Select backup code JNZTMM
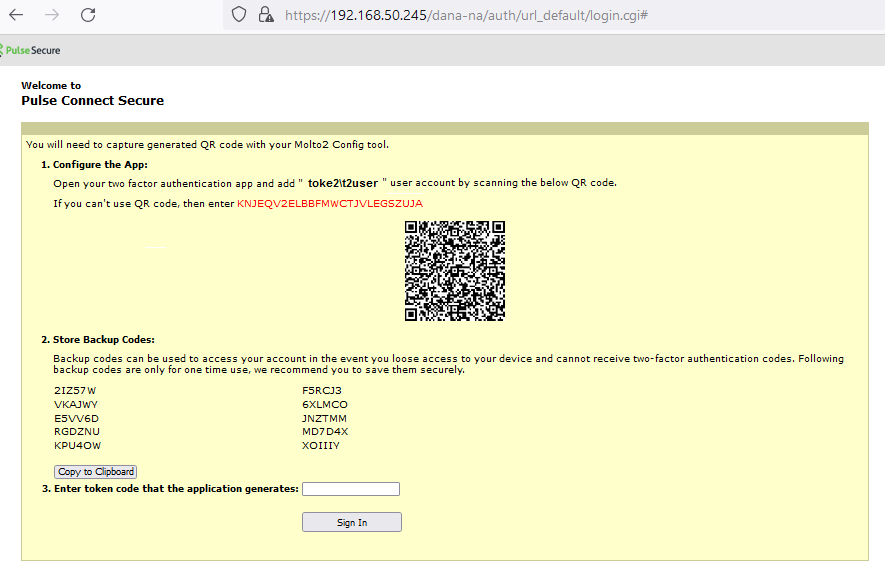The width and height of the screenshot is (885, 571). click(324, 419)
